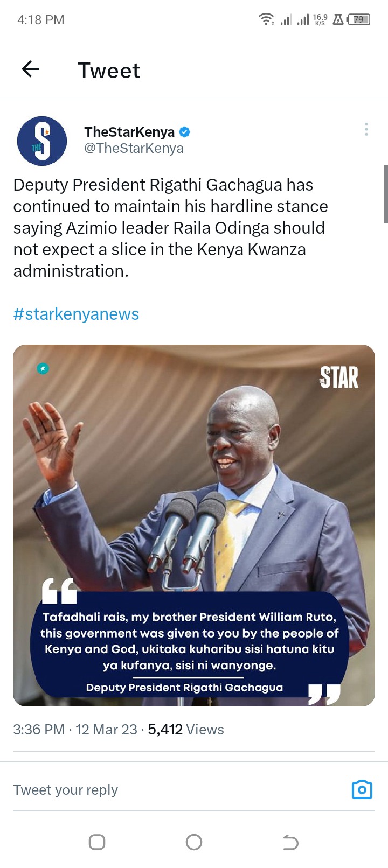
Task: Tap the Wi-Fi status icon
Action: (266, 20)
